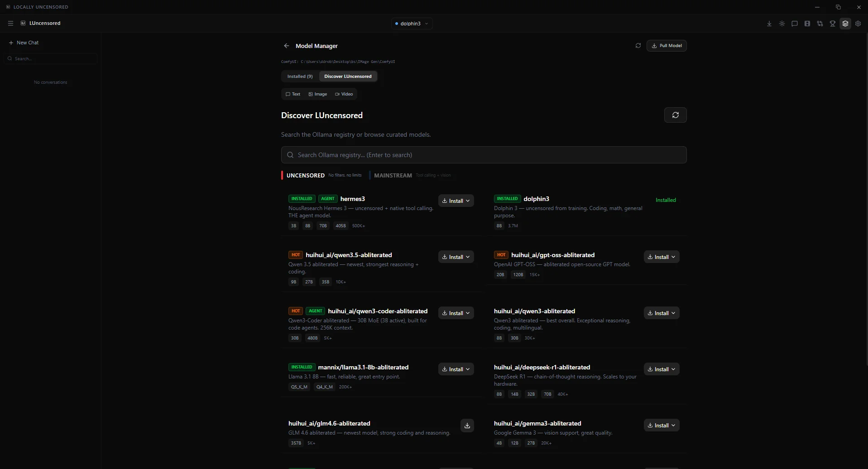Viewport: 868px width, 469px height.
Task: Open the dolphin3 model selector dropdown
Action: 412,24
